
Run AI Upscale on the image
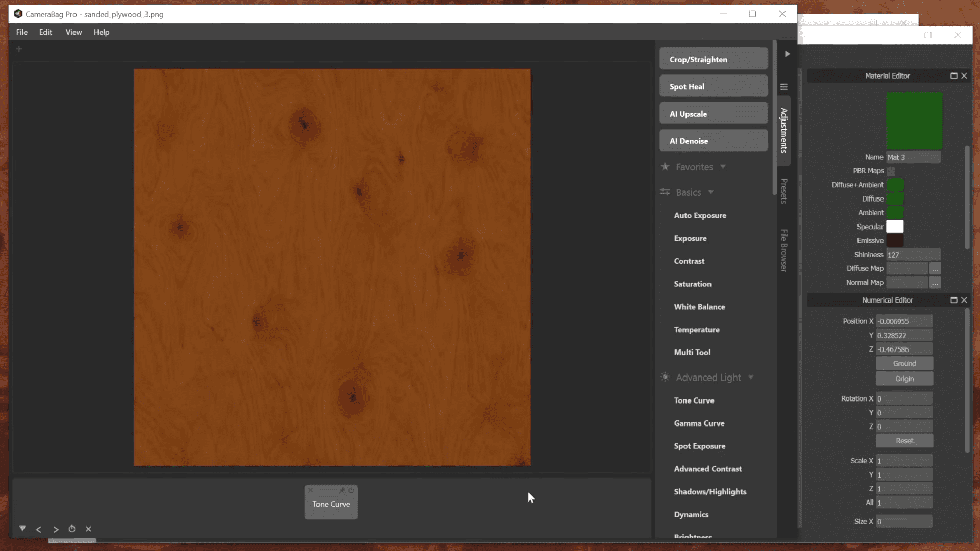click(713, 113)
